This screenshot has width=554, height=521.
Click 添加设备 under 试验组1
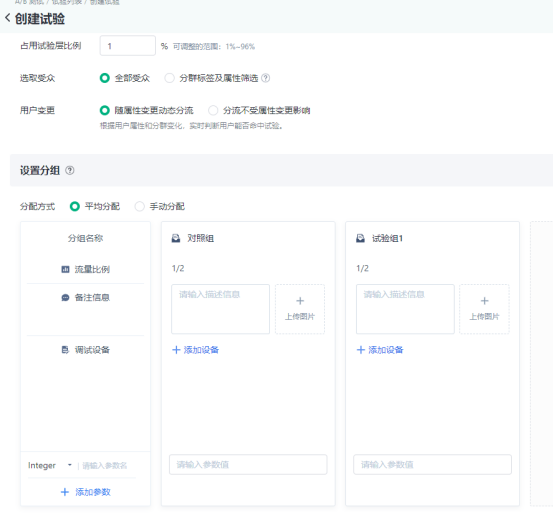pyautogui.click(x=380, y=350)
